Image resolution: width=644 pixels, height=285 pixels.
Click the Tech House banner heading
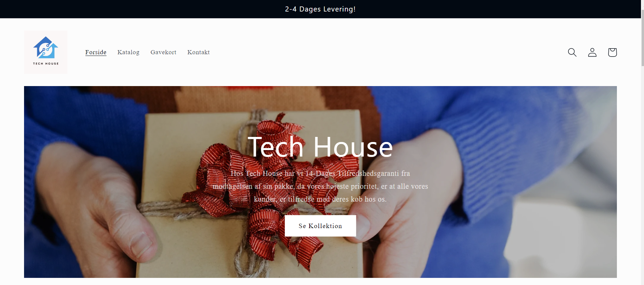pyautogui.click(x=320, y=147)
